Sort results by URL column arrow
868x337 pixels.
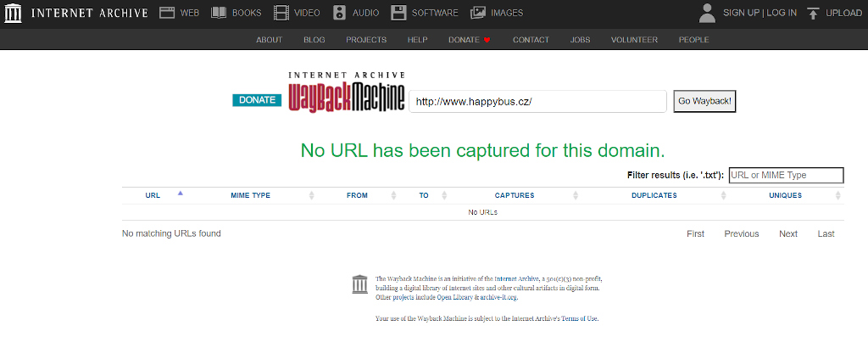(x=181, y=194)
